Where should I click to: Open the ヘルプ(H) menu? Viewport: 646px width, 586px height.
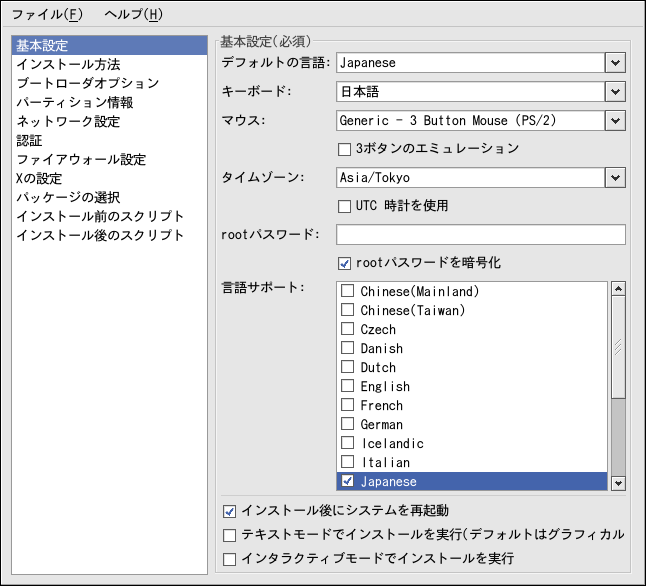click(x=133, y=14)
